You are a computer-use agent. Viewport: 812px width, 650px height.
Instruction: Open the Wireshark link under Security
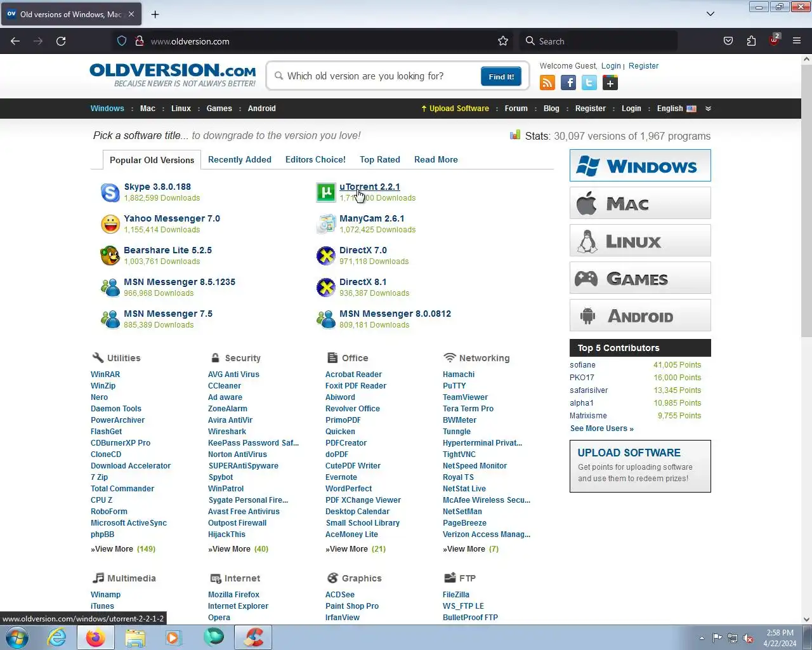[x=227, y=432]
